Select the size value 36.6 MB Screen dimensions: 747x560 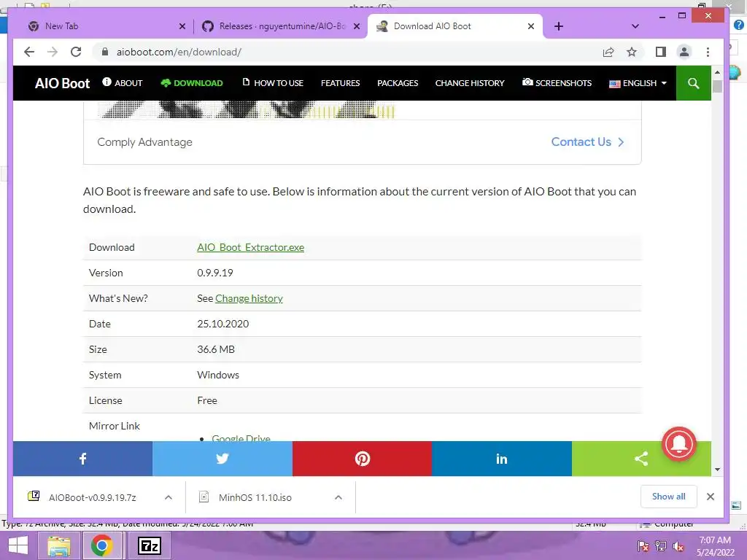pyautogui.click(x=216, y=349)
